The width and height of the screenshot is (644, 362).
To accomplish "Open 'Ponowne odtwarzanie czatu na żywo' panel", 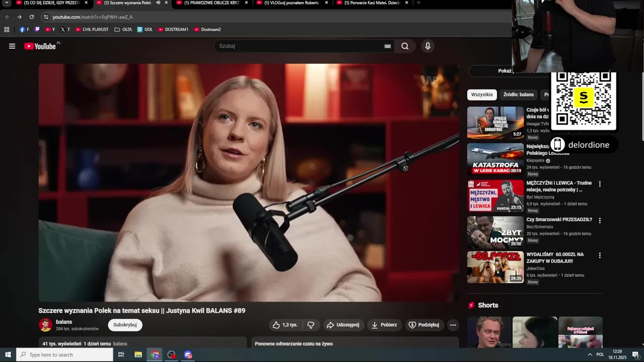I will (355, 342).
